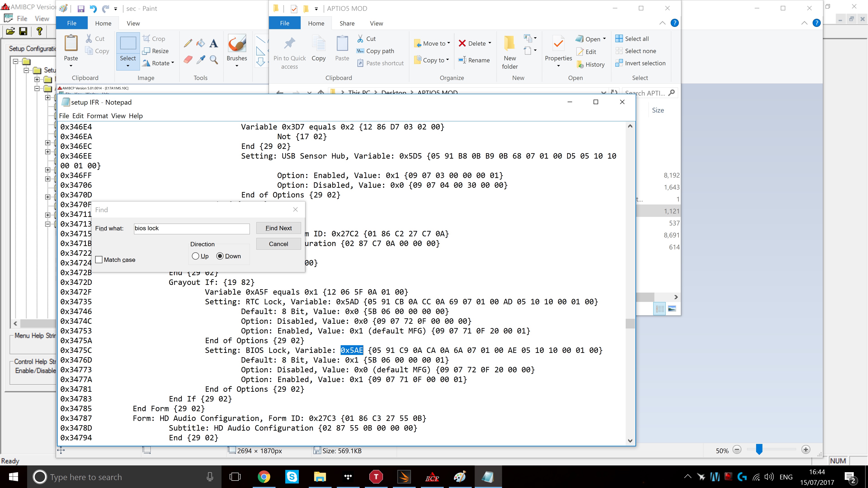Click the Find what text field
868x488 pixels.
tap(191, 228)
